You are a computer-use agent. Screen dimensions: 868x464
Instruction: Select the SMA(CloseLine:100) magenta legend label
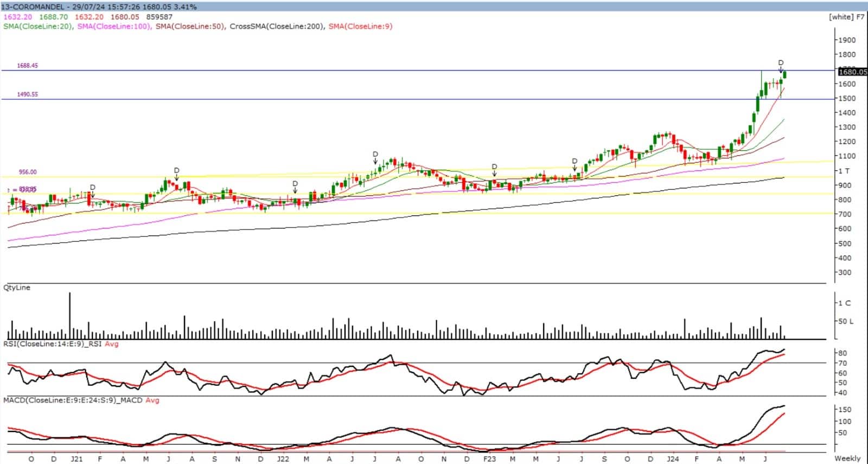pos(114,26)
